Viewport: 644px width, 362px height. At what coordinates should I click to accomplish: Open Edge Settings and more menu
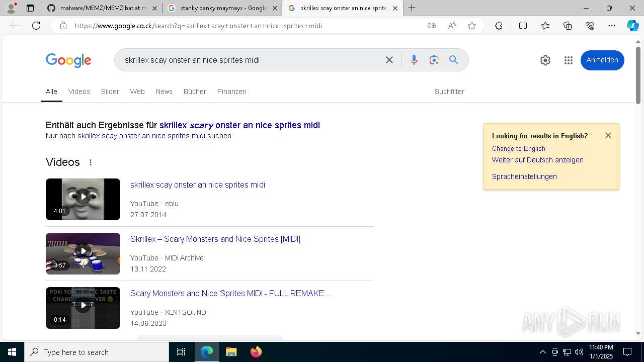coord(612,26)
